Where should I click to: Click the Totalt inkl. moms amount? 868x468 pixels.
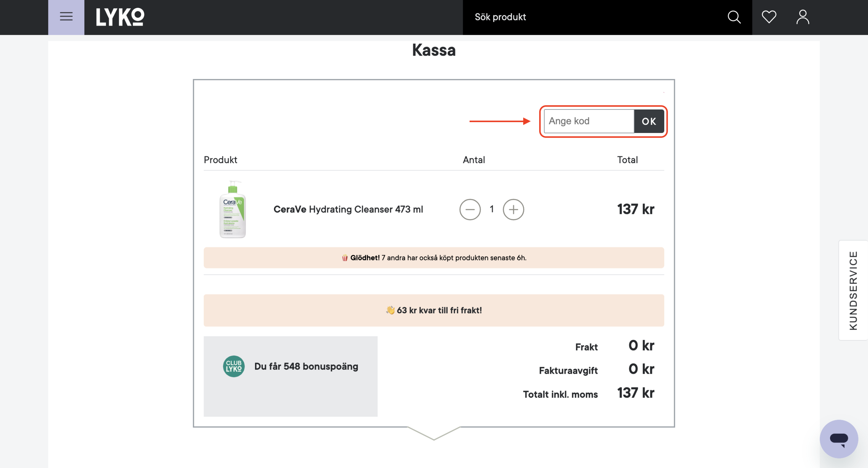pyautogui.click(x=635, y=393)
